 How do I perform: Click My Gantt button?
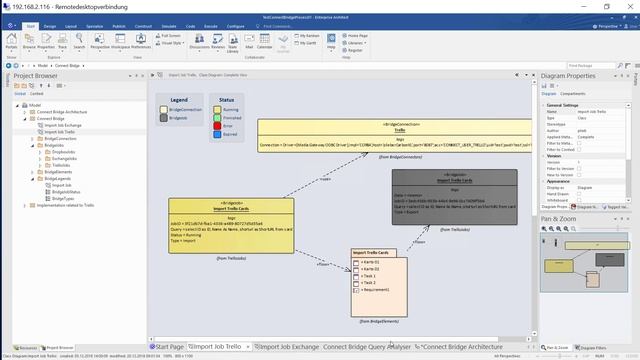(305, 43)
